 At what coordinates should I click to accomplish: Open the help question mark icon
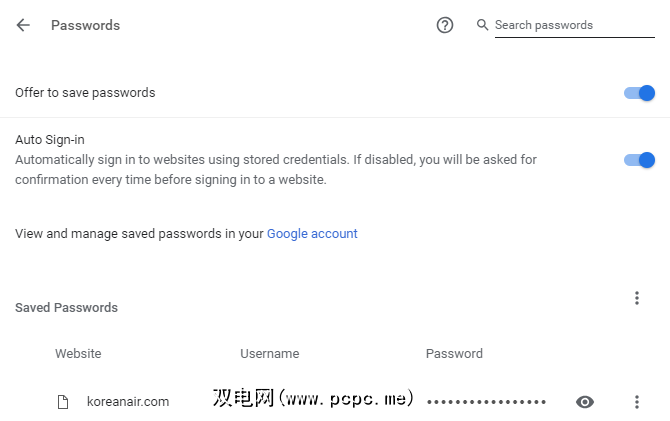pos(445,25)
